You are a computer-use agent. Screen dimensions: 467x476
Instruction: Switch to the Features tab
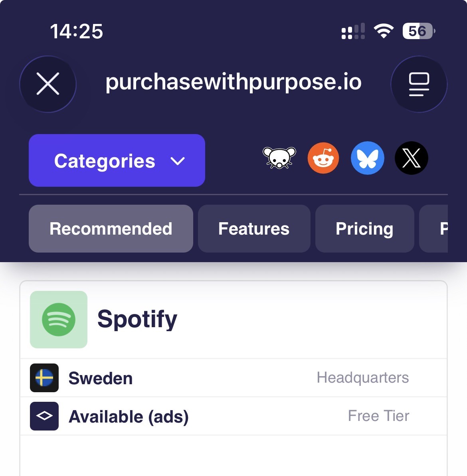click(254, 229)
